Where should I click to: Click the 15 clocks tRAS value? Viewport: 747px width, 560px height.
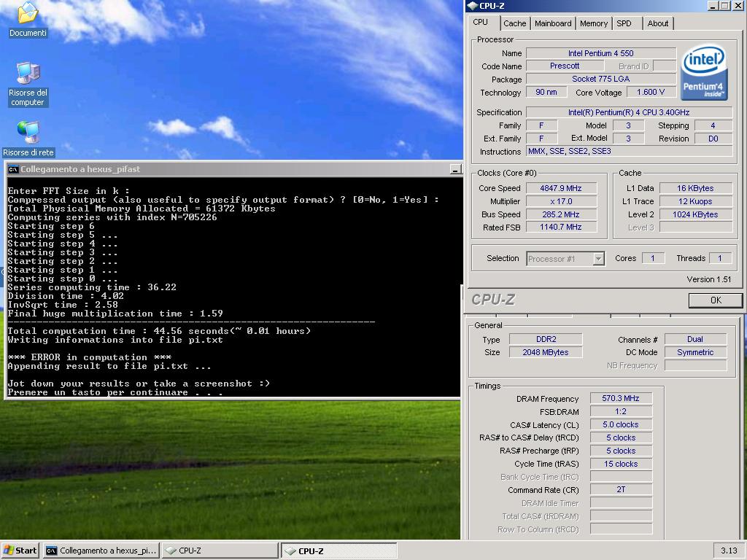[621, 464]
